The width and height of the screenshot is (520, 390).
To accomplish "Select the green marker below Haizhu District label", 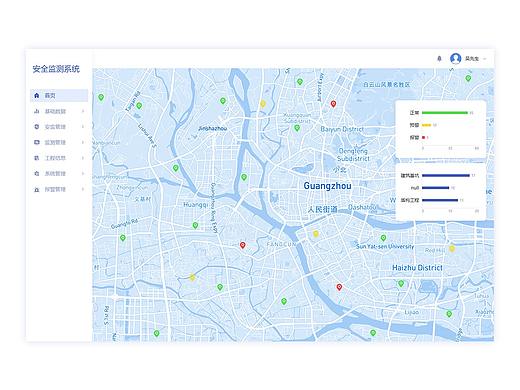I will 401,284.
